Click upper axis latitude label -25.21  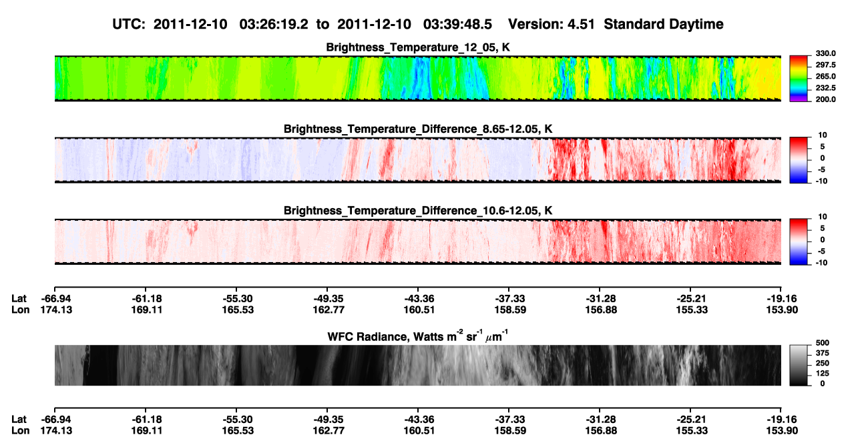690,298
